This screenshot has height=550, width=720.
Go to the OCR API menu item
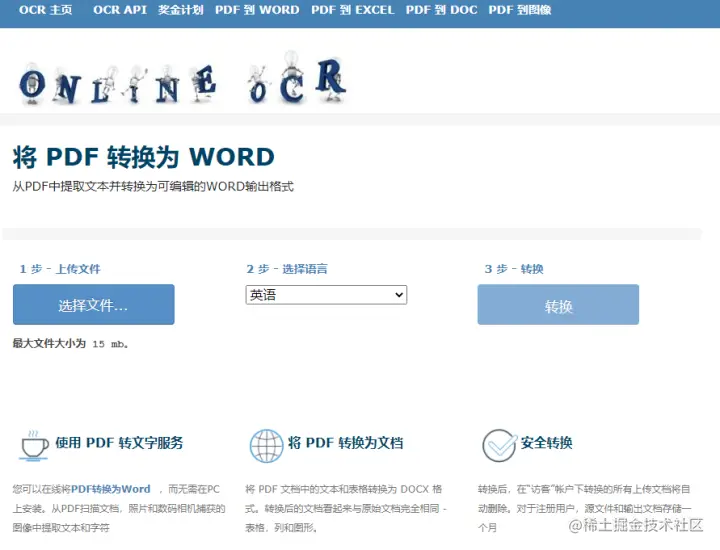click(x=120, y=10)
